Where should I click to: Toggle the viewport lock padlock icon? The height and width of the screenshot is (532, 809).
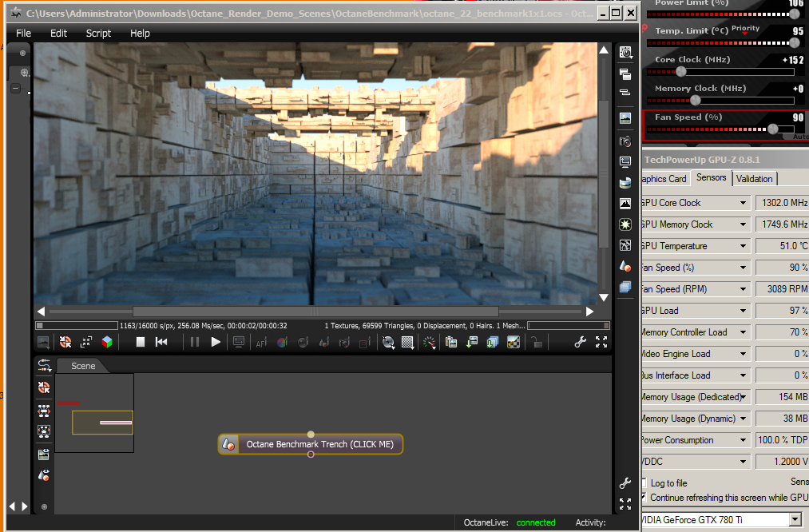[x=537, y=342]
